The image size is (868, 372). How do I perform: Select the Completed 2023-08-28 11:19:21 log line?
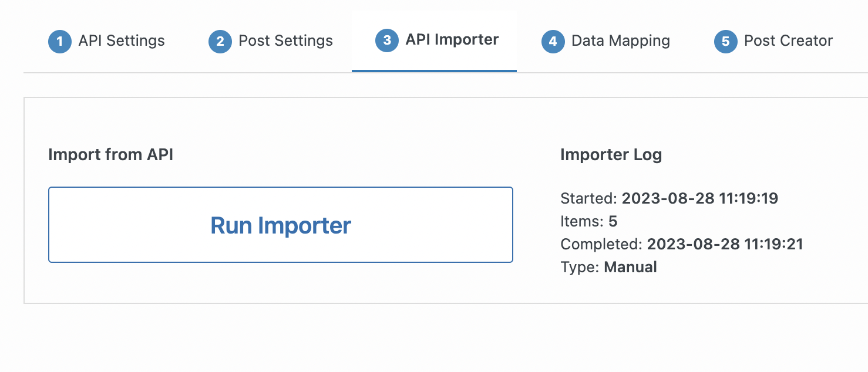pos(682,244)
